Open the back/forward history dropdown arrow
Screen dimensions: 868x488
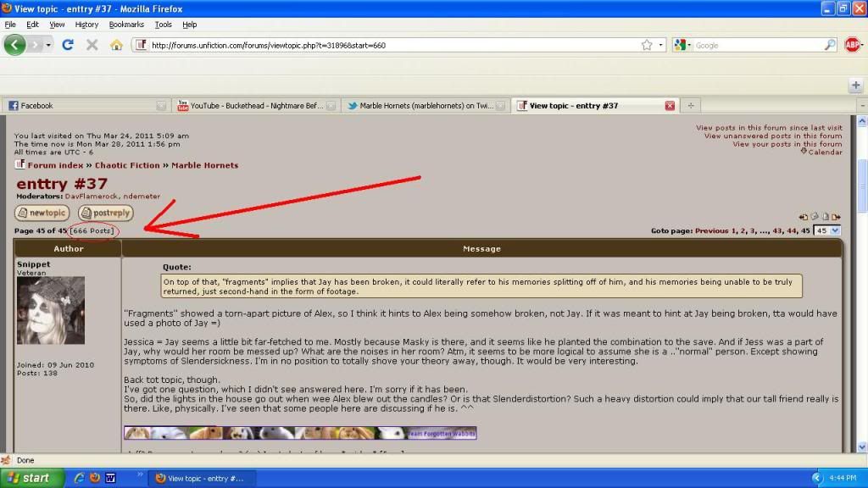[48, 45]
